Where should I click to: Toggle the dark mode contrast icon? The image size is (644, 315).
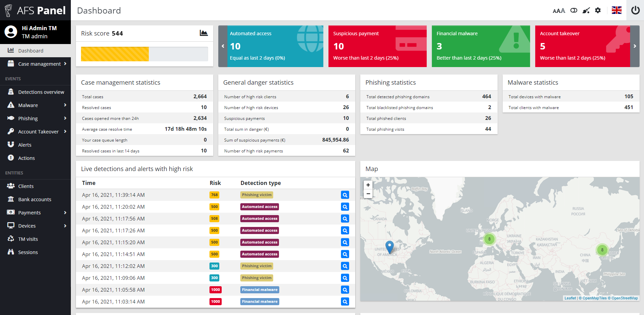(573, 10)
